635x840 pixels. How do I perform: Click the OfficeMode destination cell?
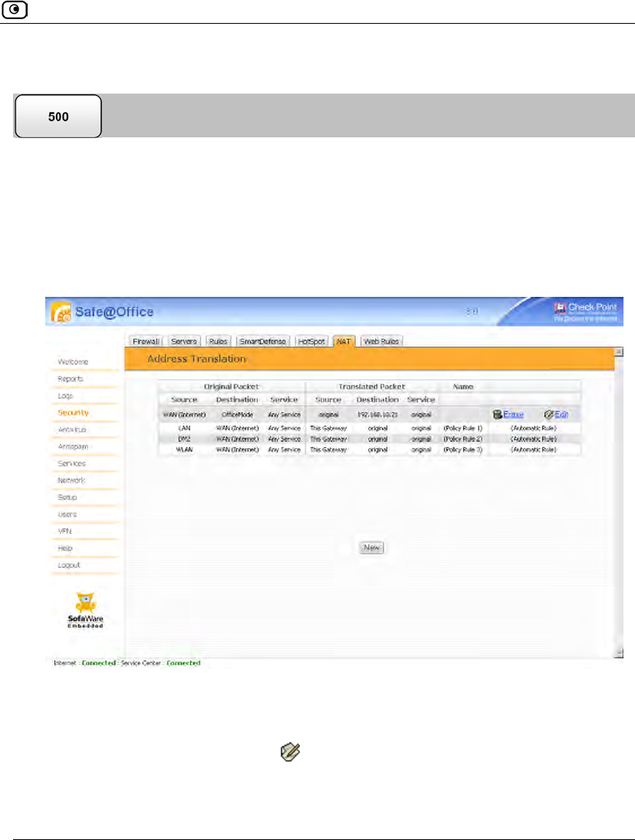[x=237, y=415]
